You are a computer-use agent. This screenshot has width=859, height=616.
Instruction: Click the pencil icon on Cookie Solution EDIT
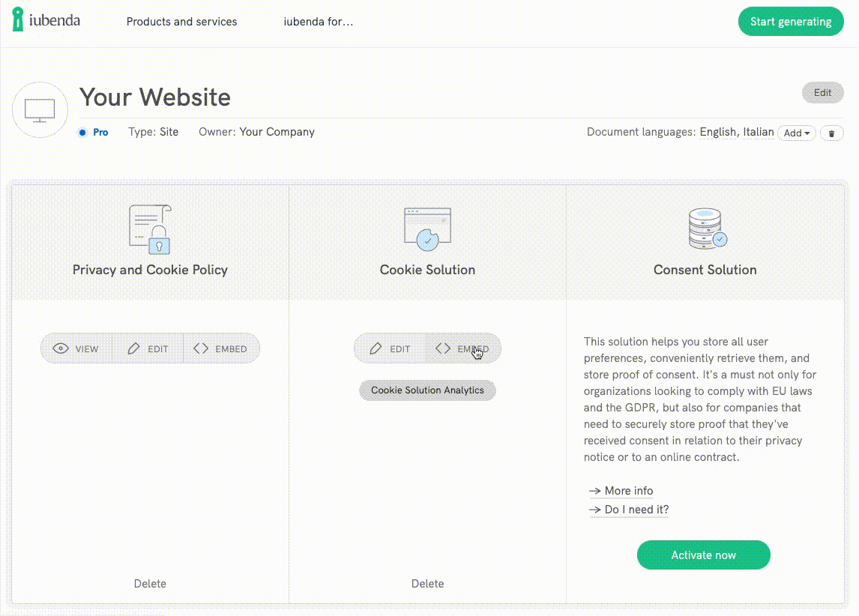point(376,348)
